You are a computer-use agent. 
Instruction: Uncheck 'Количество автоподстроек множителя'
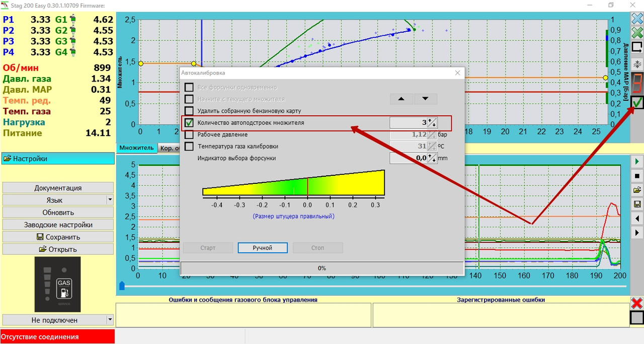tap(189, 122)
